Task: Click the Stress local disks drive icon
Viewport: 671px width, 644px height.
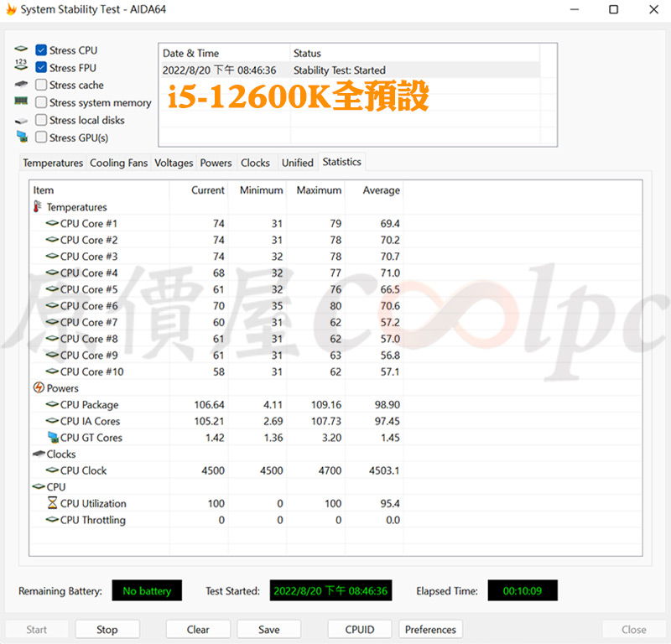Action: tap(21, 121)
